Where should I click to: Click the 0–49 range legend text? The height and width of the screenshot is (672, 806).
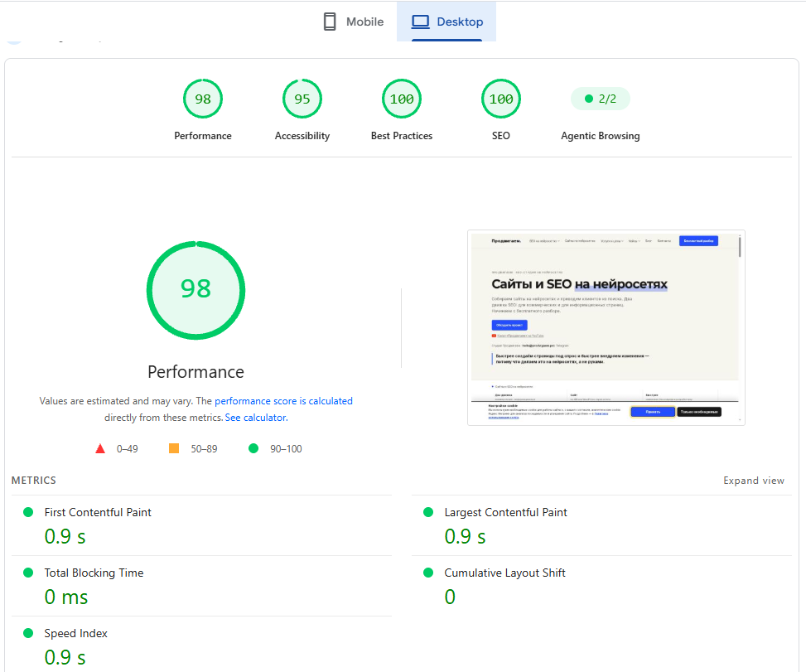click(127, 449)
